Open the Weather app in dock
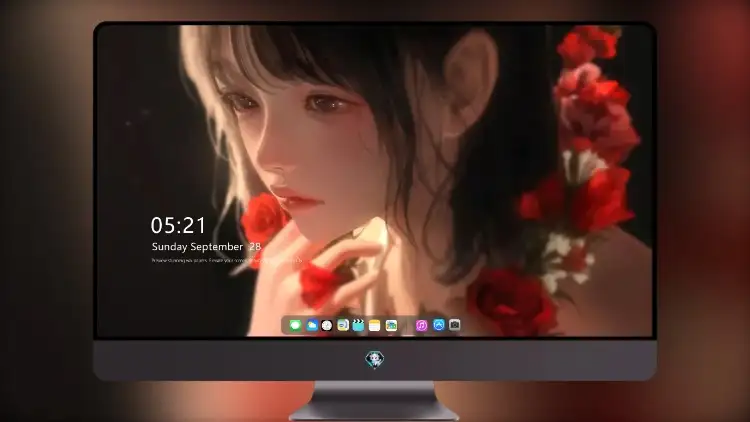This screenshot has height=422, width=750. coord(312,325)
